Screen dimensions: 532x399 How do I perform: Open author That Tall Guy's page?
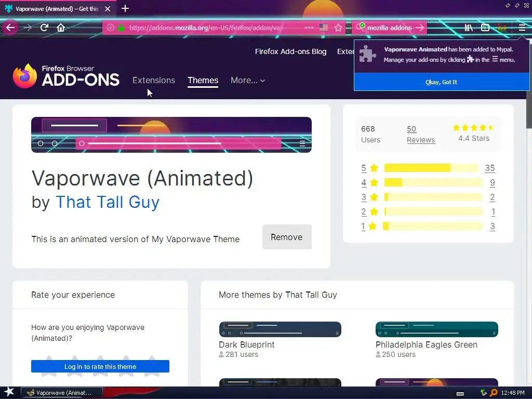point(108,202)
